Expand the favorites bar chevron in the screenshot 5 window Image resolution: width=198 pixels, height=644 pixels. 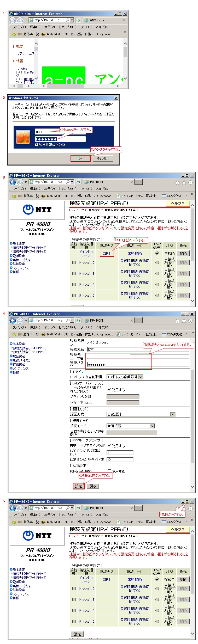pos(192,520)
